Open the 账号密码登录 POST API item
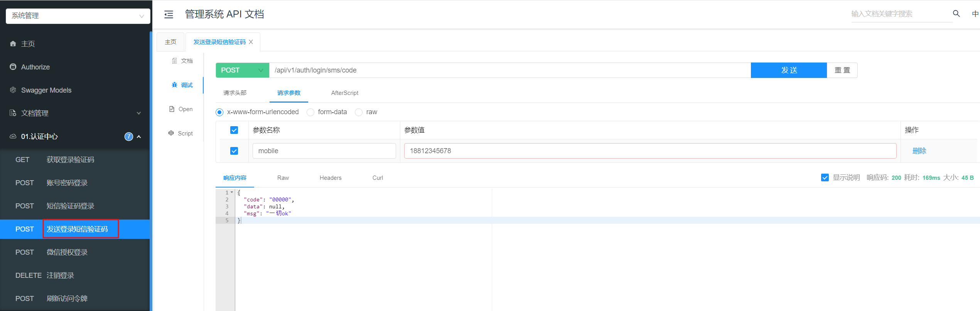The width and height of the screenshot is (980, 311). click(x=75, y=183)
